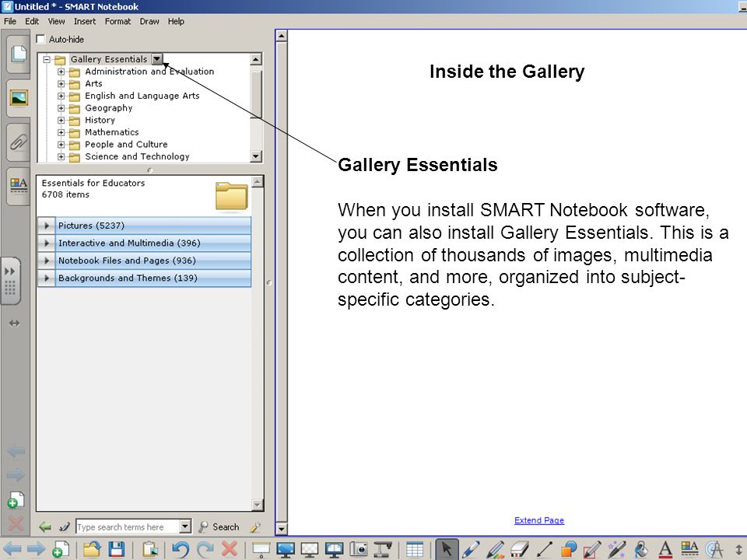Select the Fill paint bucket tool
The height and width of the screenshot is (560, 747).
[641, 550]
